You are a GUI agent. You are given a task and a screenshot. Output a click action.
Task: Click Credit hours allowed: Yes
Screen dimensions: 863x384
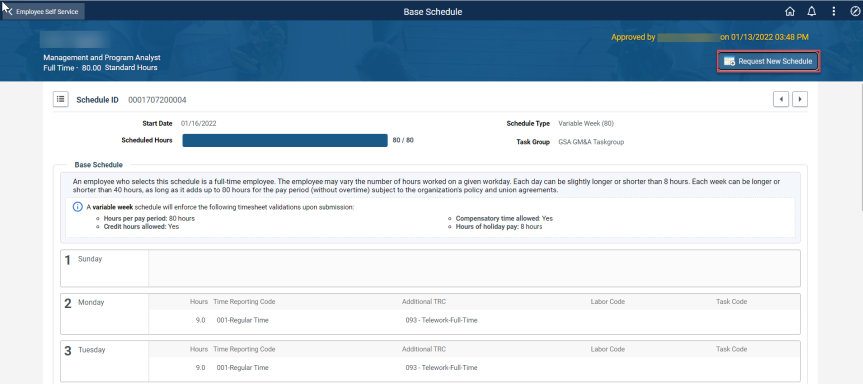[x=141, y=226]
